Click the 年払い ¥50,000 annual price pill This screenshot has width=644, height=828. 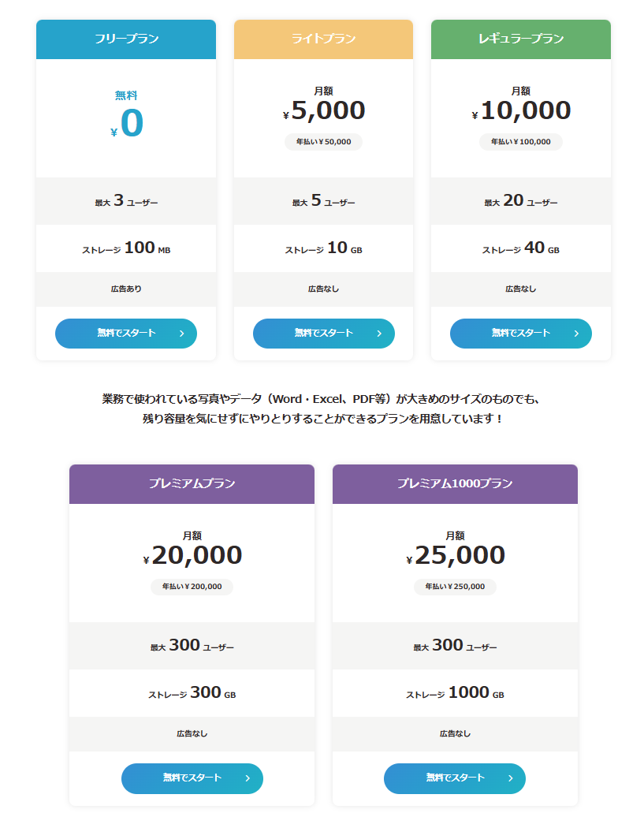[x=323, y=142]
